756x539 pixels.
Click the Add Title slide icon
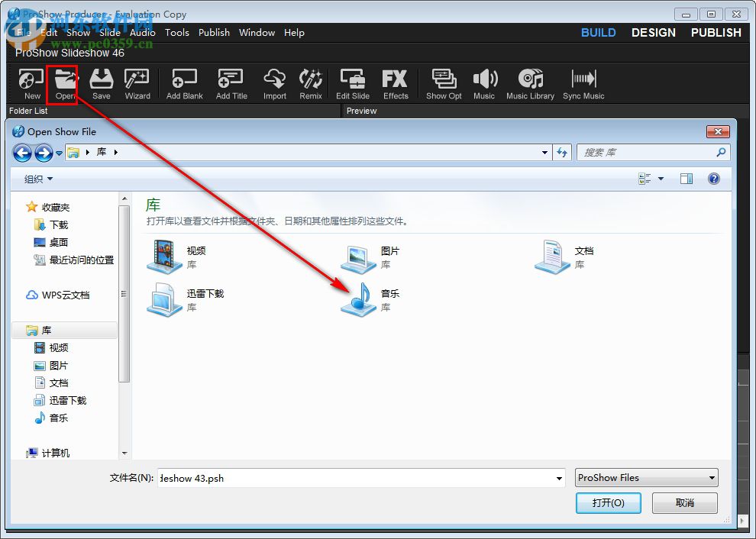(x=231, y=82)
